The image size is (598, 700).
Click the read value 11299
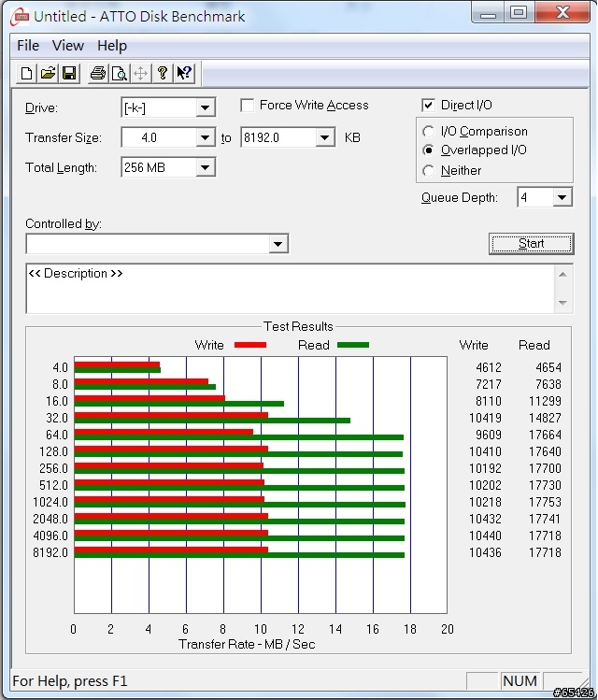pyautogui.click(x=545, y=401)
